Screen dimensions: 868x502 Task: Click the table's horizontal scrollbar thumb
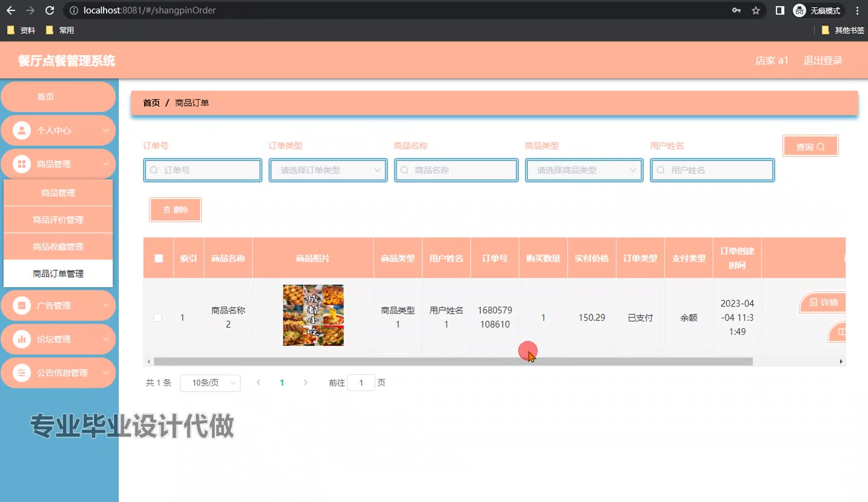[x=453, y=361]
